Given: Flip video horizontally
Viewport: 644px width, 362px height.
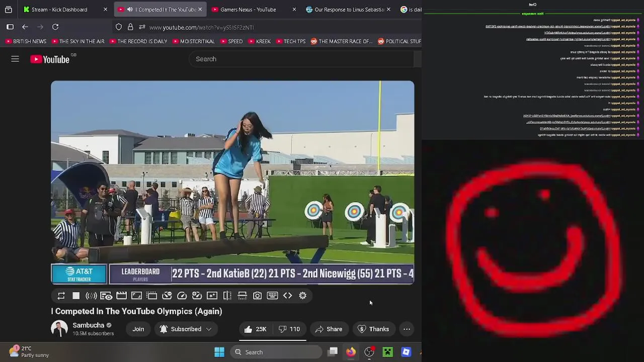Looking at the screenshot, I should [227, 296].
